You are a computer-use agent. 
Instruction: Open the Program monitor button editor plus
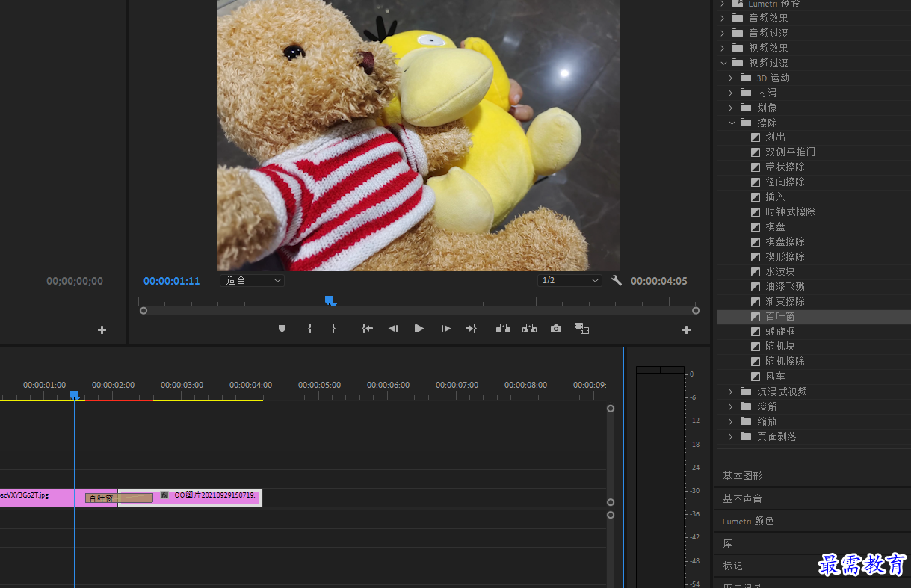(x=686, y=329)
